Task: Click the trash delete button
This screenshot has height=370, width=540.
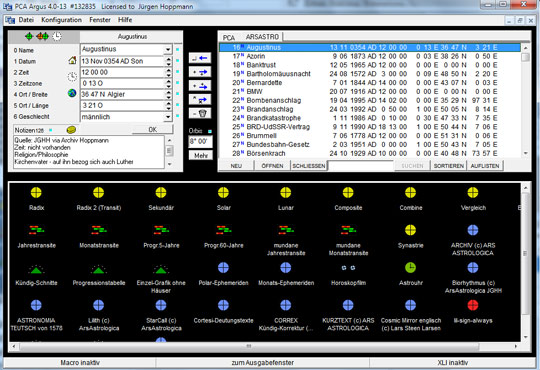Action: click(200, 113)
